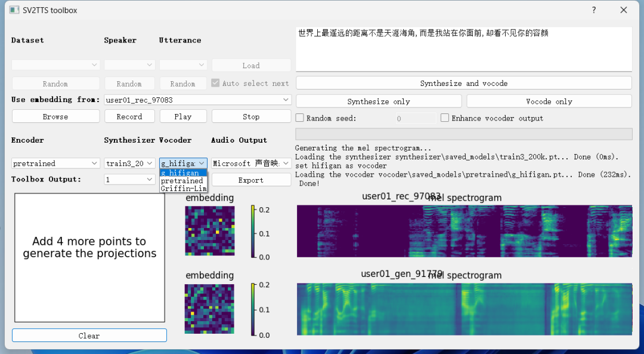Viewport: 644px width, 354px height.
Task: Choose Griffin-Lim vocoder option
Action: pyautogui.click(x=182, y=189)
